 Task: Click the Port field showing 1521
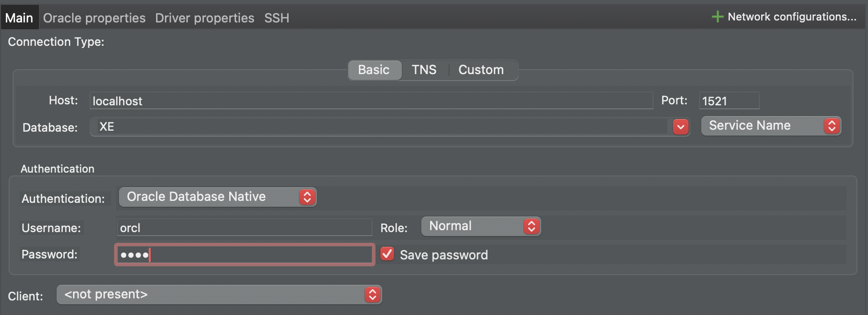tap(729, 100)
